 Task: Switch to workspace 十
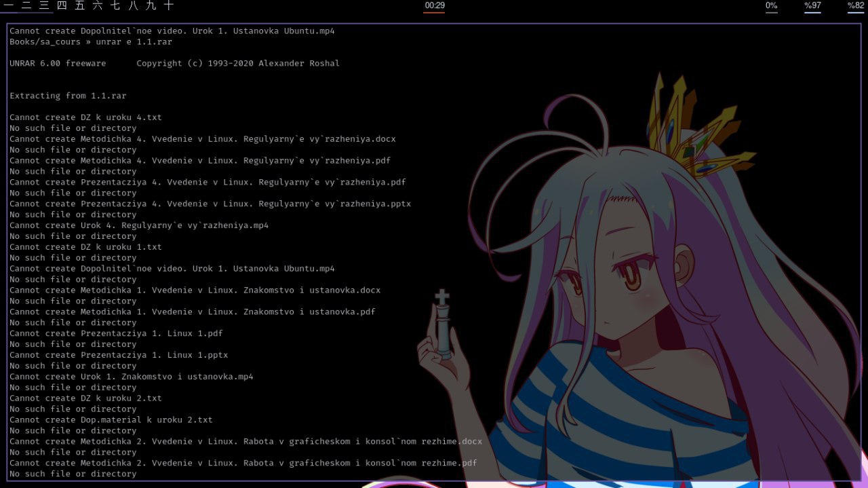click(169, 5)
